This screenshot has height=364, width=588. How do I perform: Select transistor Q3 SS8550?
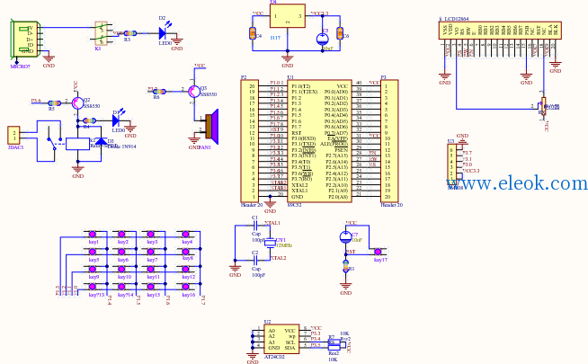coord(194,91)
